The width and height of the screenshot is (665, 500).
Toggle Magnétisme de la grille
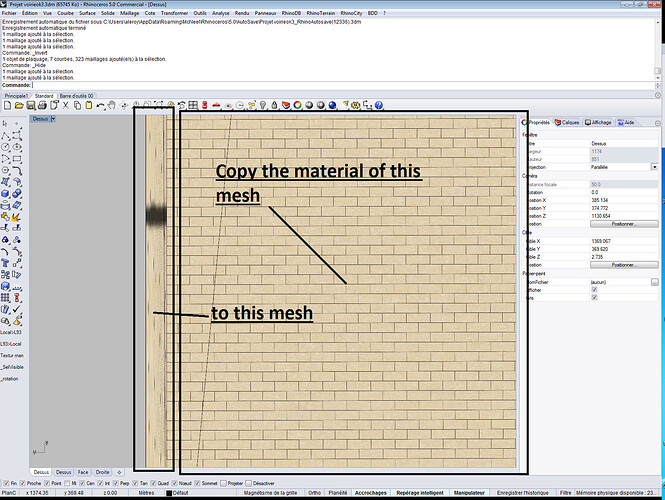pyautogui.click(x=270, y=493)
